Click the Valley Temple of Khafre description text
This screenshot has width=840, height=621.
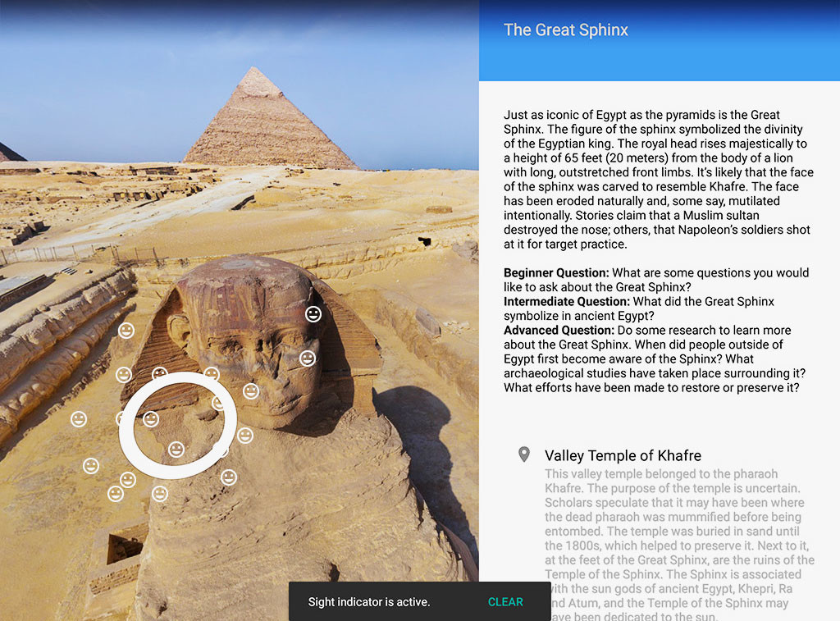tap(679, 544)
